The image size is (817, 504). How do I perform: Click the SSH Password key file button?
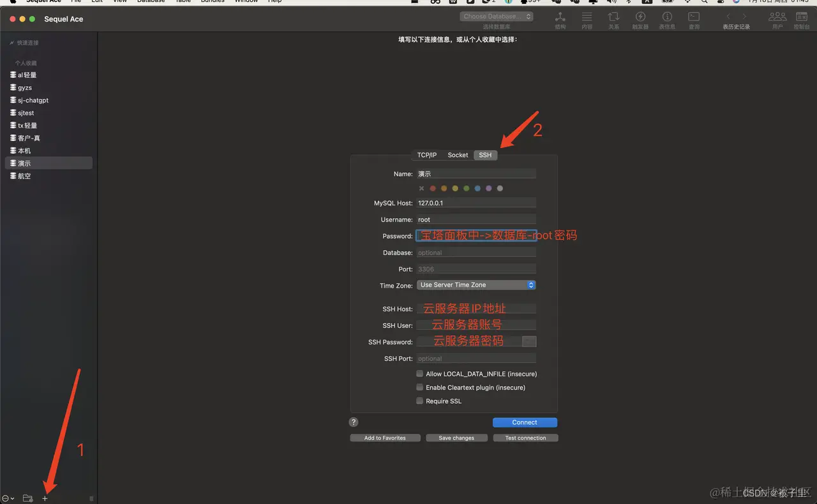pyautogui.click(x=529, y=341)
